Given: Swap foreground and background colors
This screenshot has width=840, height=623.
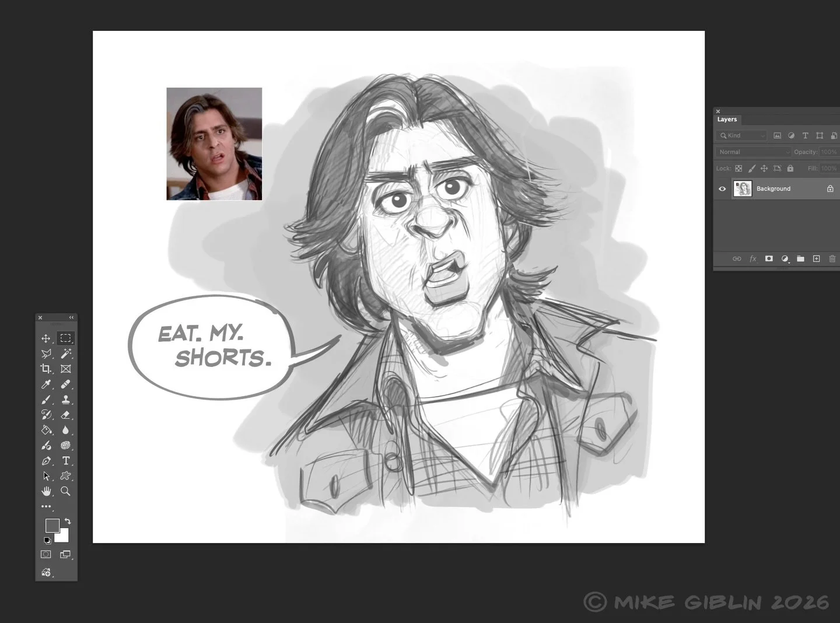Looking at the screenshot, I should pos(68,521).
